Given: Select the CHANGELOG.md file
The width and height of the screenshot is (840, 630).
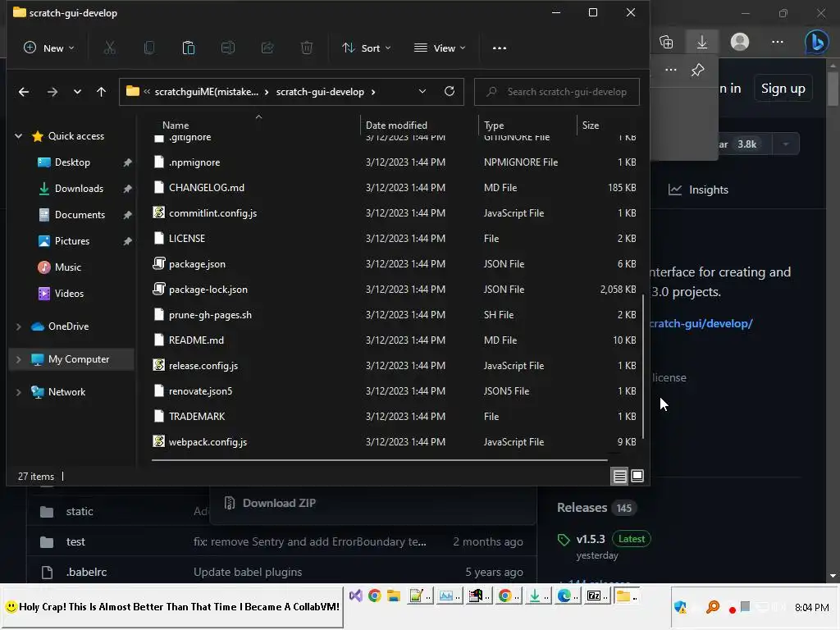Looking at the screenshot, I should point(206,188).
